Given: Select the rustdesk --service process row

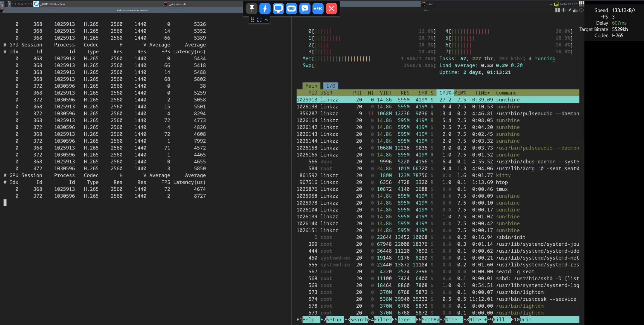Looking at the screenshot, I should pos(438,299).
